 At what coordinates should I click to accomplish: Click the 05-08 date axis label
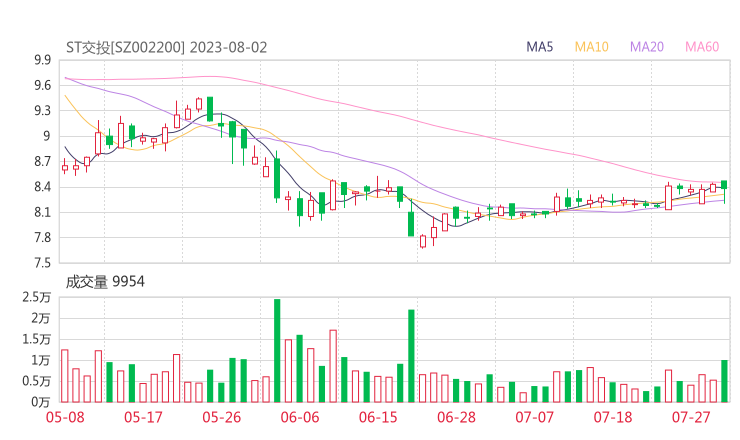point(65,417)
